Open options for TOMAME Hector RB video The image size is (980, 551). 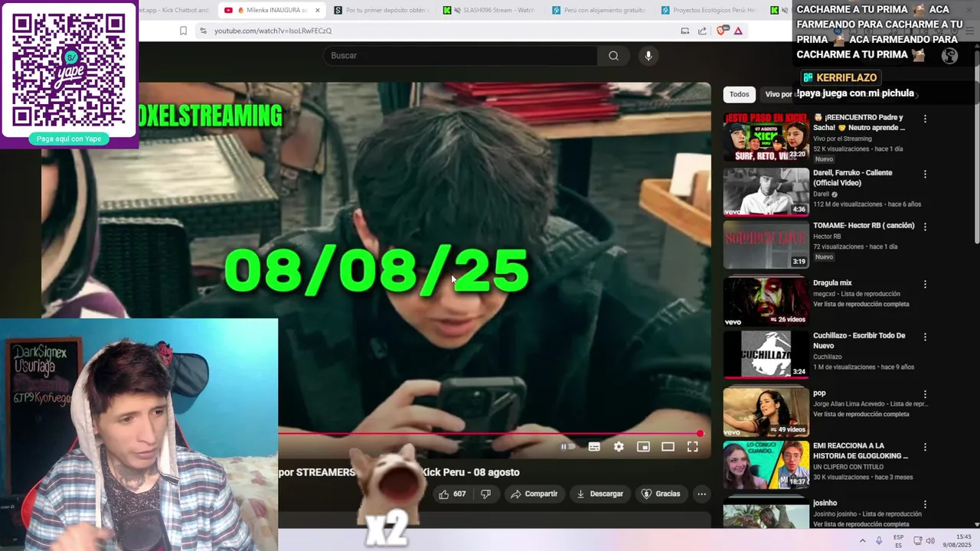coord(925,227)
